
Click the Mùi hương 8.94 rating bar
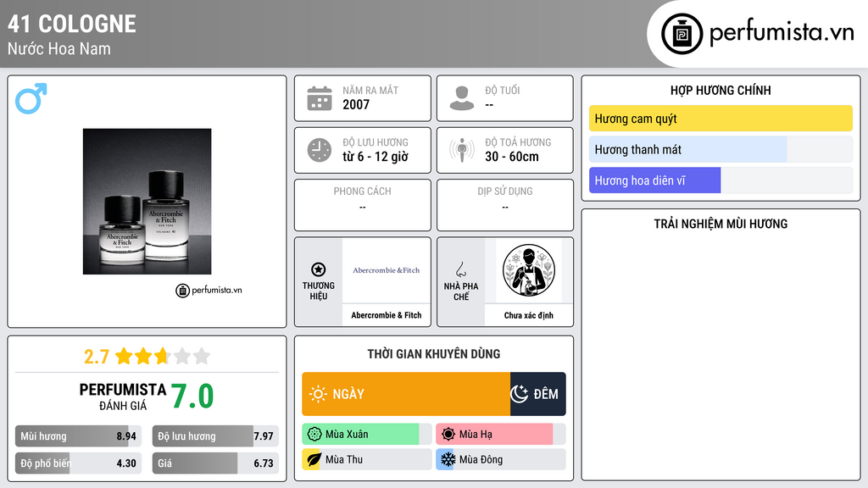[x=78, y=436]
